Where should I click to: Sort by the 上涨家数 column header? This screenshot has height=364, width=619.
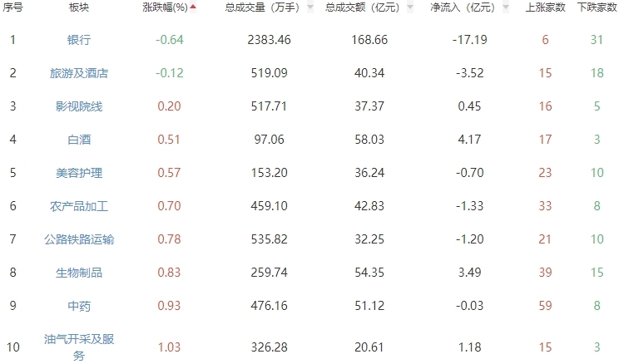click(x=545, y=7)
